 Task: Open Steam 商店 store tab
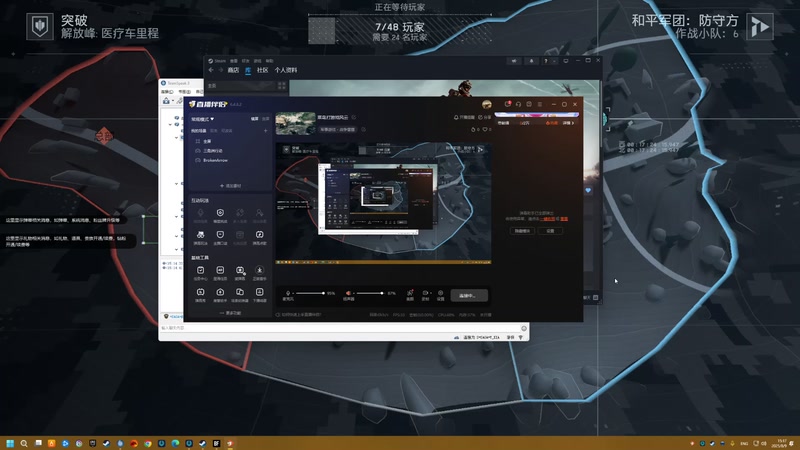click(233, 70)
